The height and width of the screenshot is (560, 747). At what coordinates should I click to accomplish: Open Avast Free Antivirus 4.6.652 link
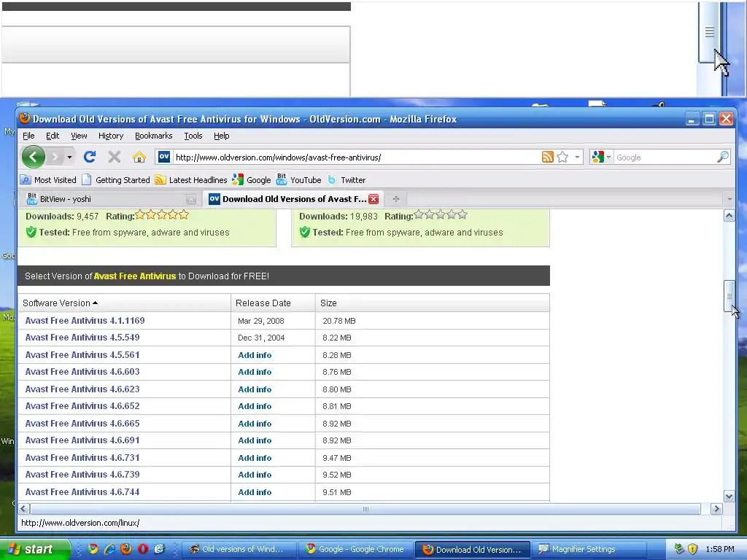pos(82,406)
